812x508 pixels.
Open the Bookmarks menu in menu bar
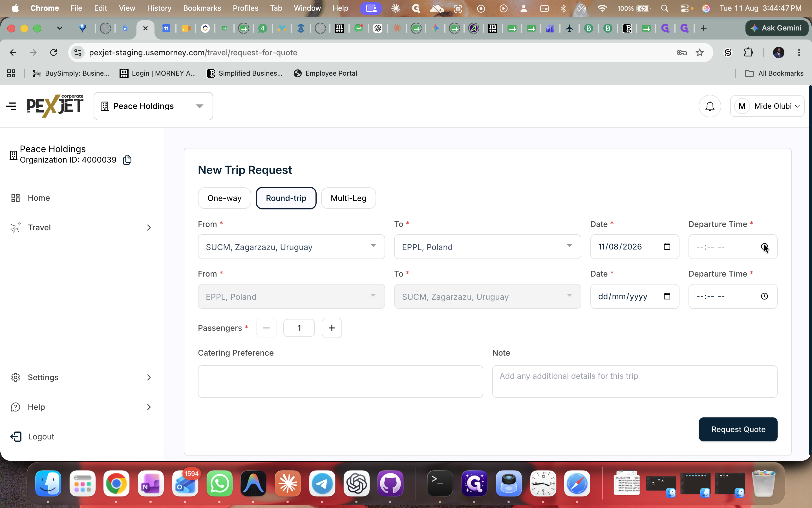pos(202,8)
